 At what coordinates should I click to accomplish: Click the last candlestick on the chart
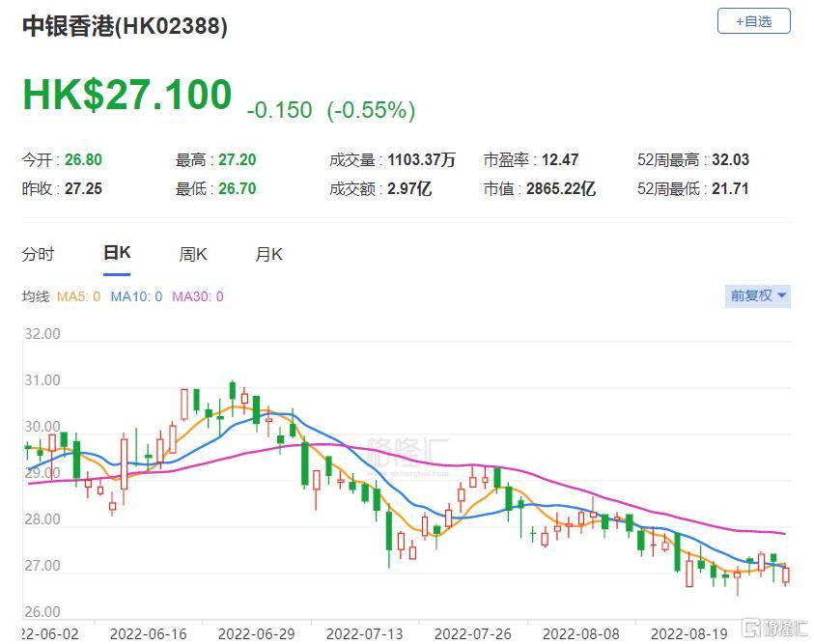786,574
